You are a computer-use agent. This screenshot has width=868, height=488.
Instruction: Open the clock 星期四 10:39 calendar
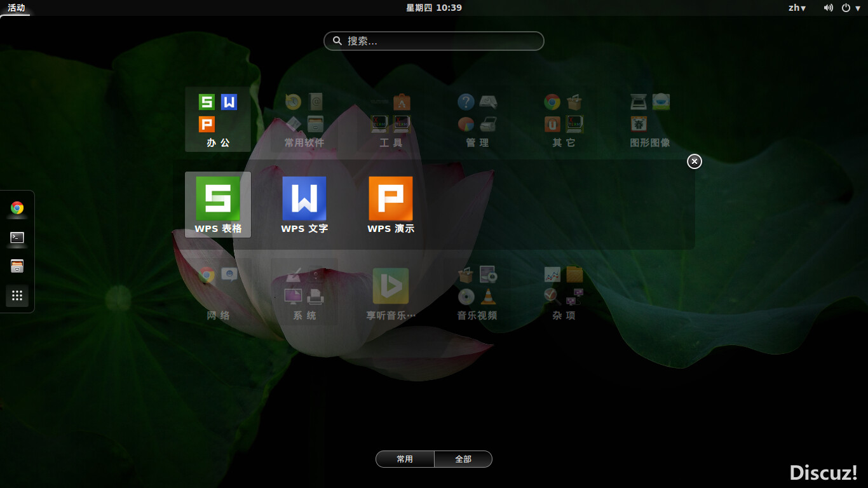point(434,8)
